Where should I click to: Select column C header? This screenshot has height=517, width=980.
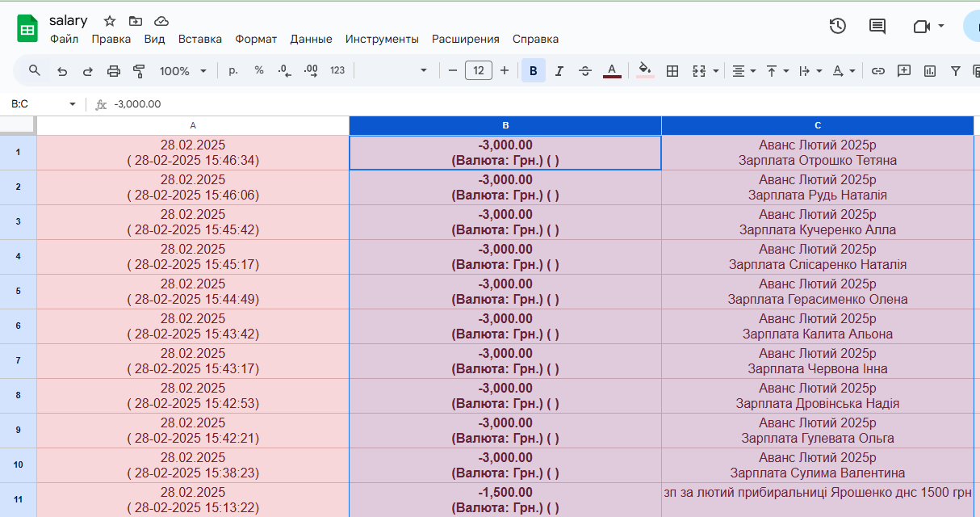(x=818, y=125)
